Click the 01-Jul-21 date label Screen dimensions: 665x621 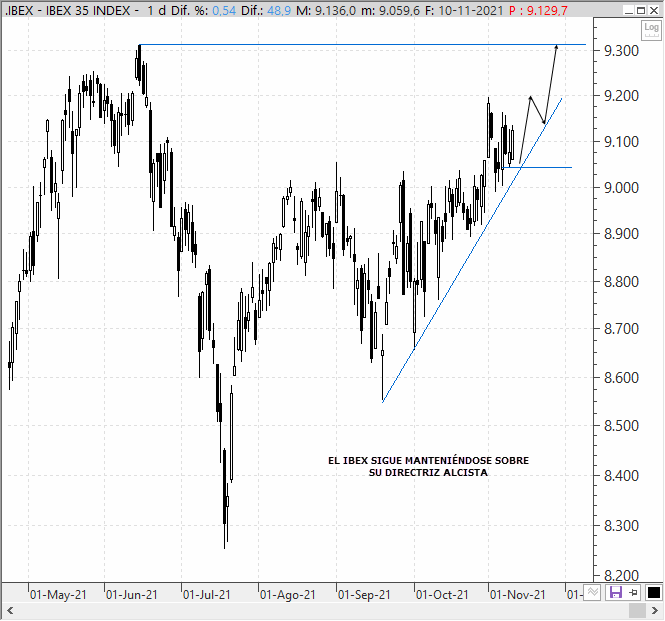[x=207, y=595]
